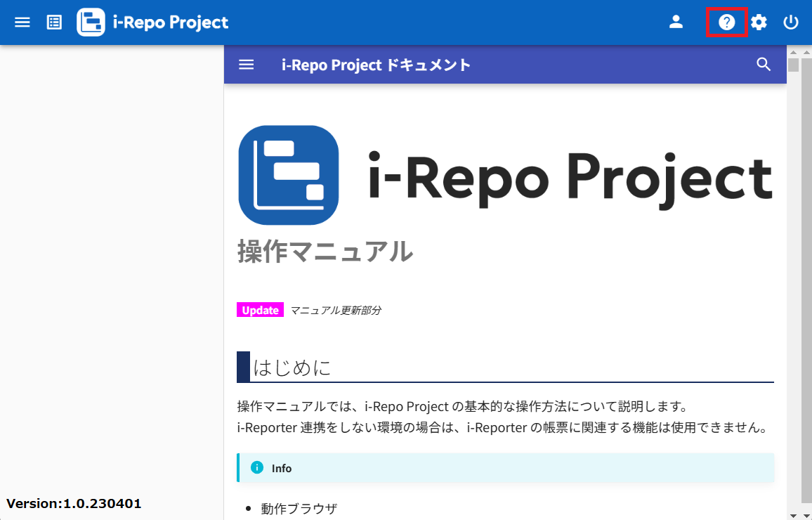812x520 pixels.
Task: Click the pink Update badge
Action: coord(260,309)
